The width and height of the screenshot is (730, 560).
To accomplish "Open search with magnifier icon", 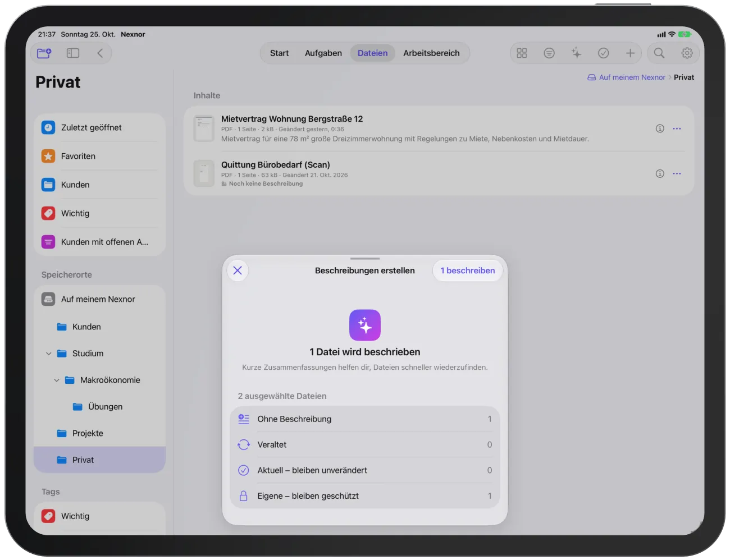I will (x=659, y=53).
